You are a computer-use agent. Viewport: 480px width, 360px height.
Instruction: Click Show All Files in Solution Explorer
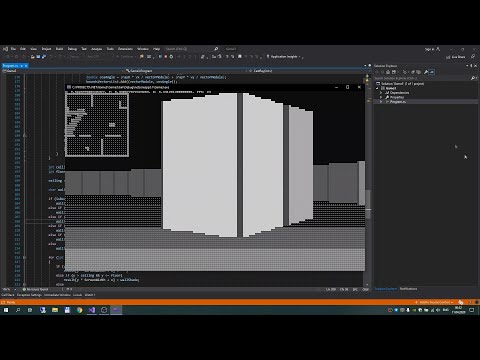[x=418, y=72]
